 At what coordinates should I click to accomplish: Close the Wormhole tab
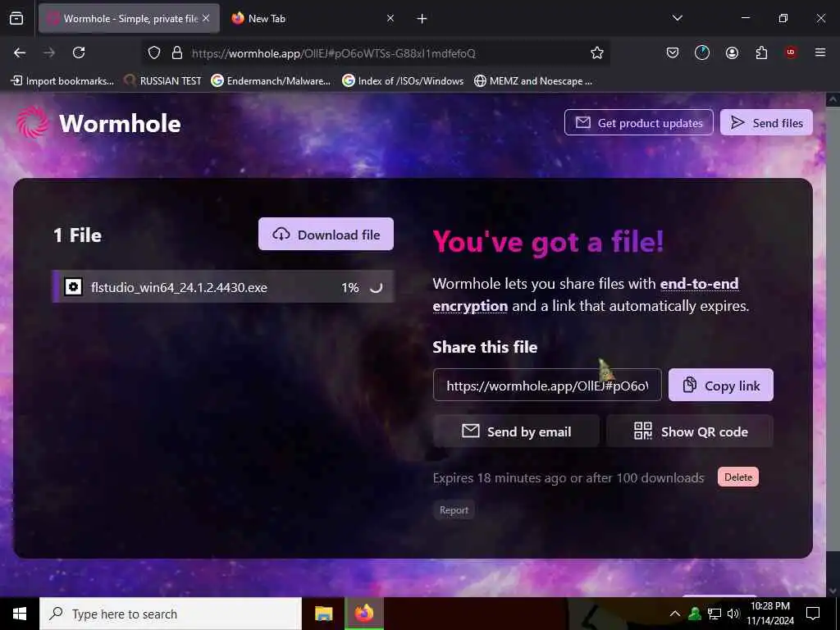click(x=206, y=18)
